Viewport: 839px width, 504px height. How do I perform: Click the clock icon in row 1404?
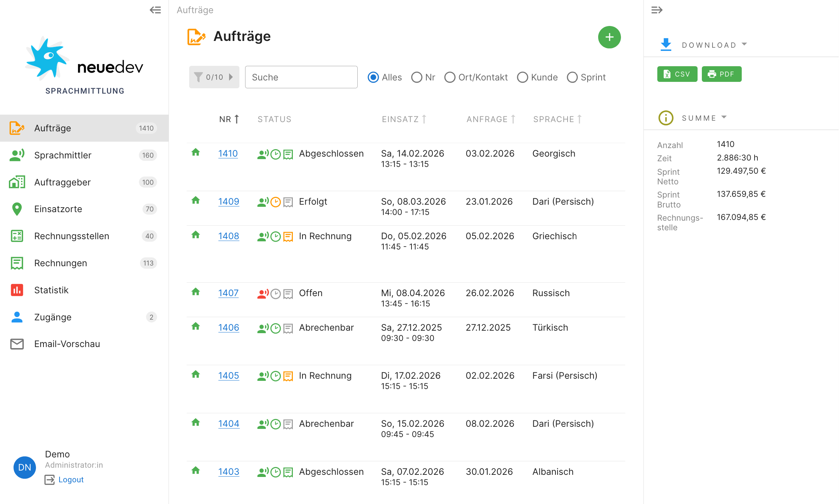(275, 424)
